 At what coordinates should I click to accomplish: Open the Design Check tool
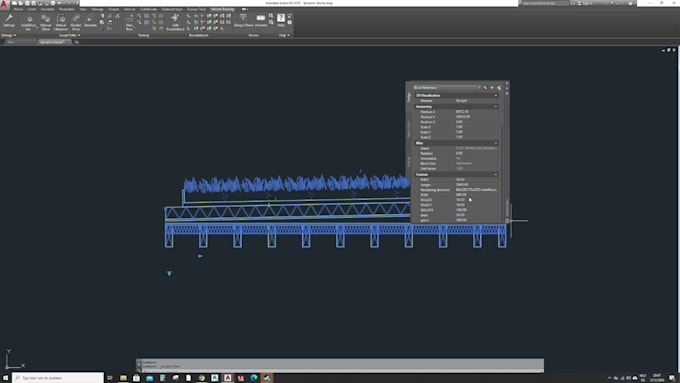tap(243, 20)
